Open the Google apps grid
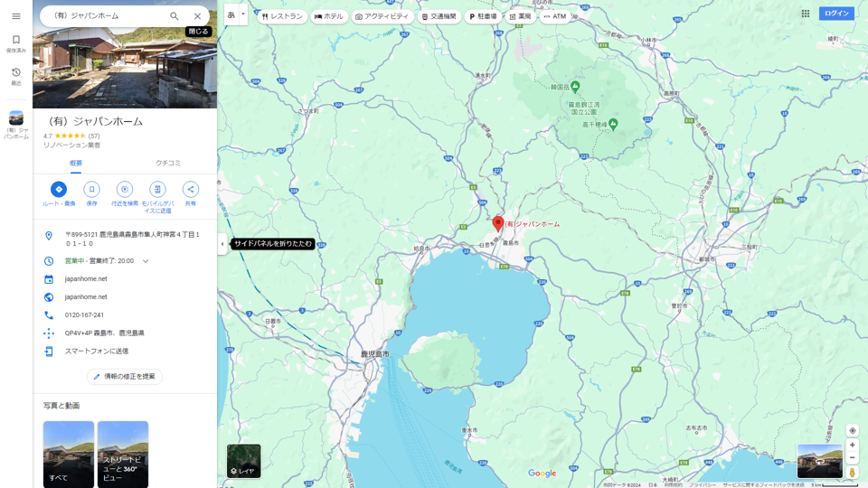The height and width of the screenshot is (488, 868). click(x=805, y=14)
